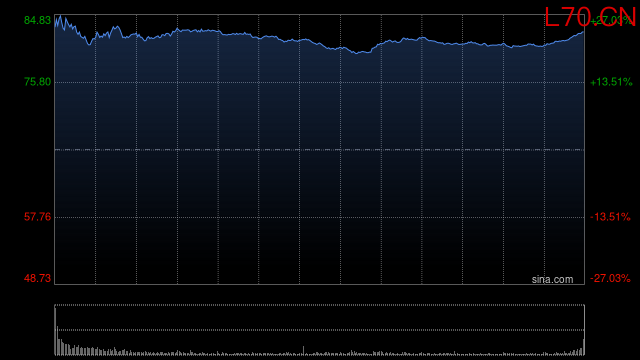This screenshot has height=360, width=640.
Task: Click the 75.80 price label
Action: 38,82
